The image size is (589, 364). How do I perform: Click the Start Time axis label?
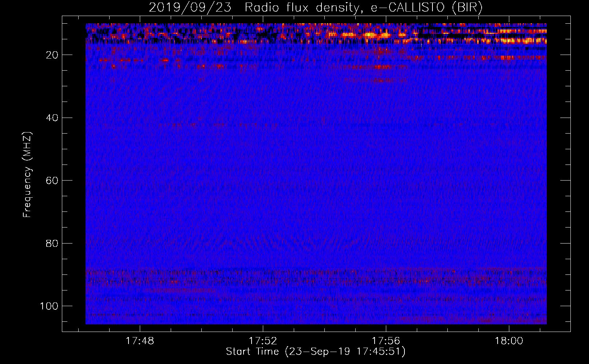(316, 352)
